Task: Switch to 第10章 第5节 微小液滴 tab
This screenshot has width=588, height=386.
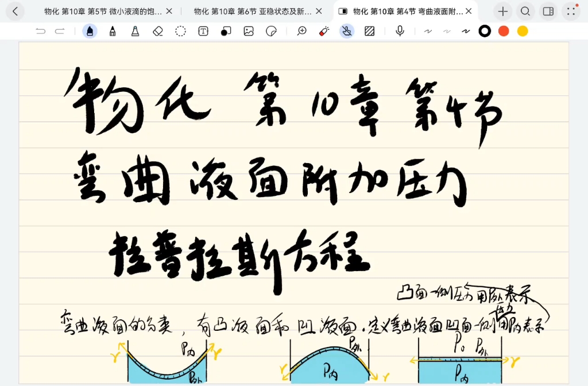Action: (x=103, y=11)
